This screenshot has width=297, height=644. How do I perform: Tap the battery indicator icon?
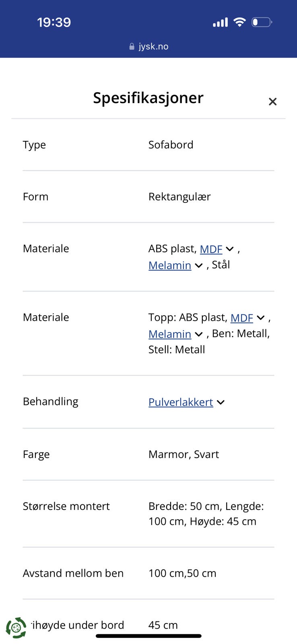click(x=262, y=22)
